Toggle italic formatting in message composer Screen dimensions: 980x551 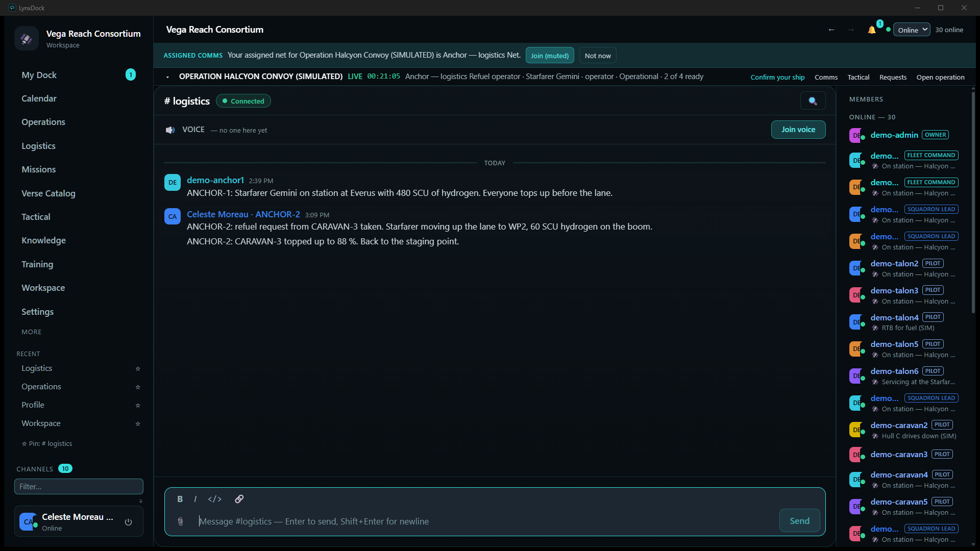[x=195, y=499]
